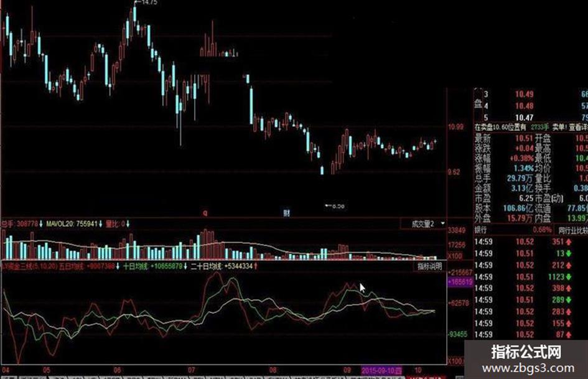Click the up arrow beside volume 398

point(569,288)
